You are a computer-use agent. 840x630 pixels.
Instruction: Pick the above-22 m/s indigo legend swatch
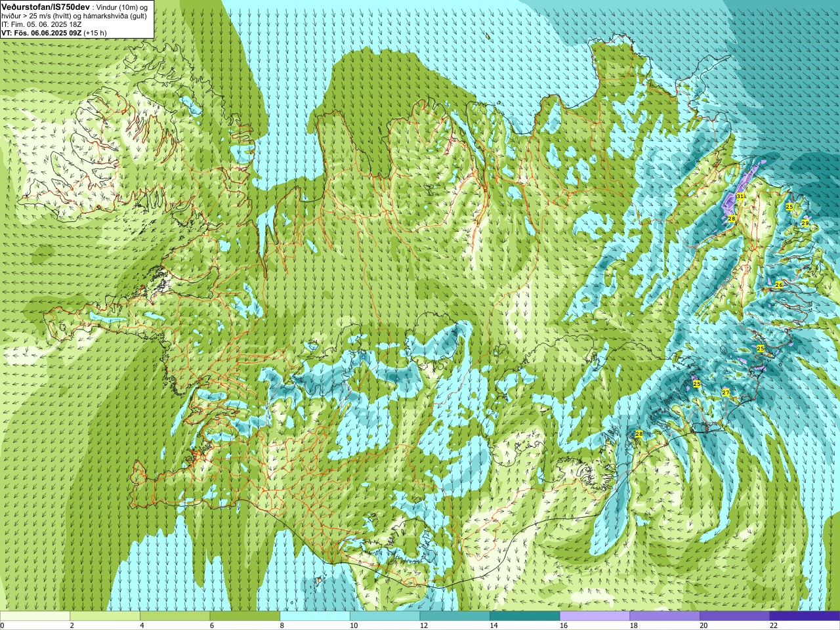tap(805, 616)
